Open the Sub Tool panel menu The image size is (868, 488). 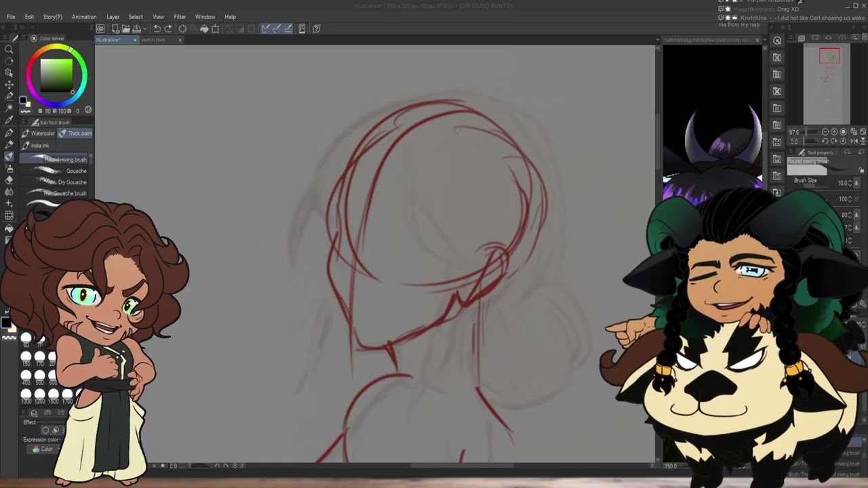[x=24, y=123]
